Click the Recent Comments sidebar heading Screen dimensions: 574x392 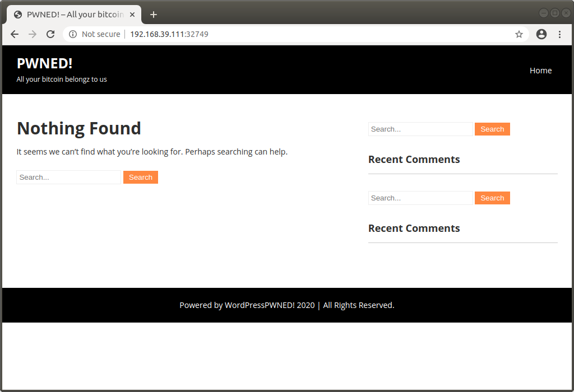tap(414, 160)
